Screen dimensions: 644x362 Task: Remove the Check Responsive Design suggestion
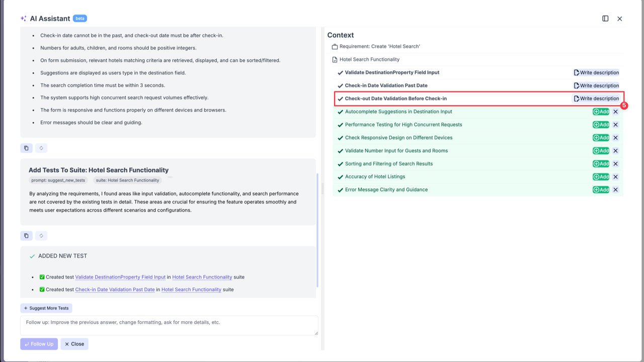(615, 137)
